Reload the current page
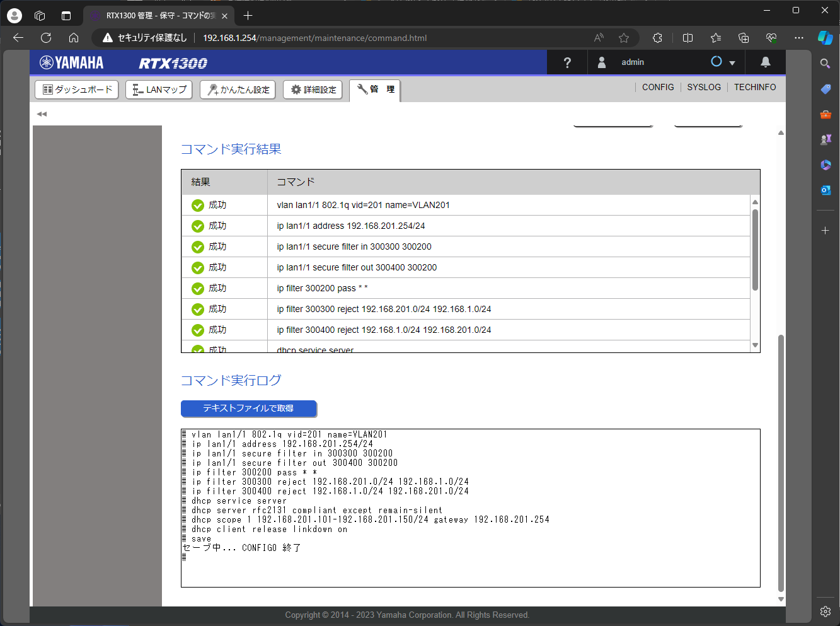Screen dimensions: 840x626 click(x=46, y=38)
